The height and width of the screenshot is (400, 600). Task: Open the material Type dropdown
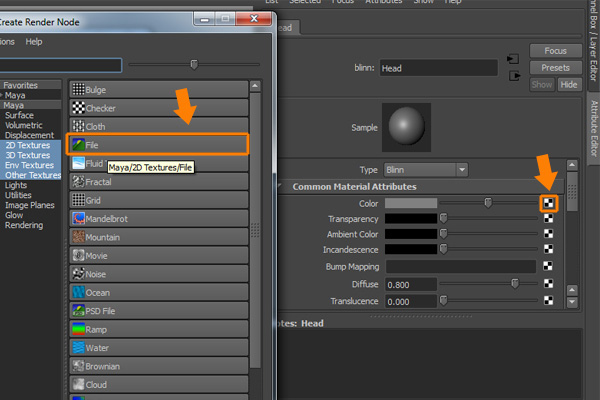tap(426, 170)
